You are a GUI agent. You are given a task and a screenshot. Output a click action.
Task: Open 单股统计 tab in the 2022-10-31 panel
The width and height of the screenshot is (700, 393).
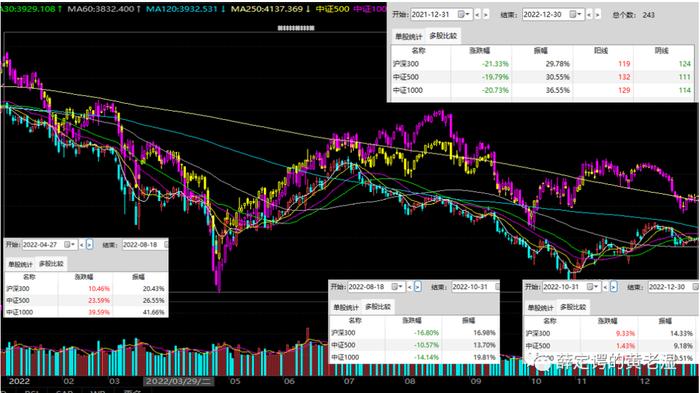(540, 308)
